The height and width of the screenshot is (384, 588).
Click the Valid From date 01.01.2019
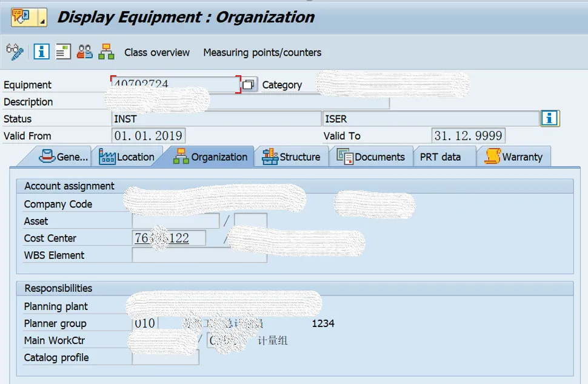click(149, 135)
